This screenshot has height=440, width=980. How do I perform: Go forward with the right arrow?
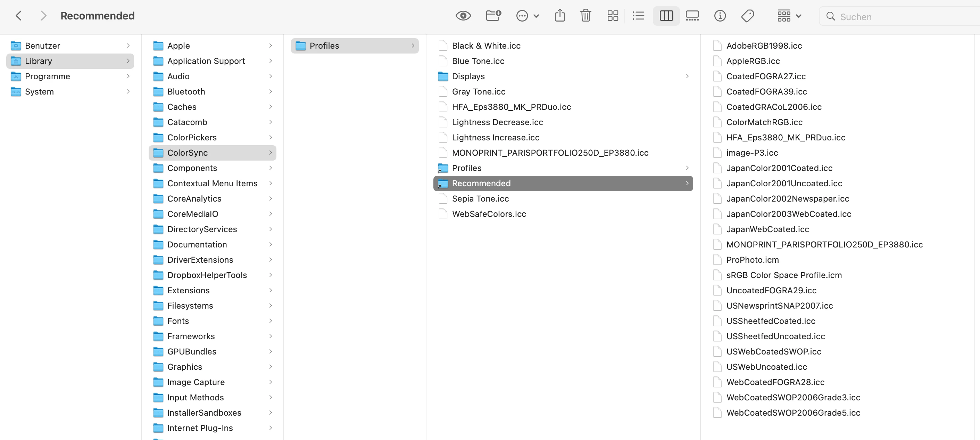click(43, 16)
